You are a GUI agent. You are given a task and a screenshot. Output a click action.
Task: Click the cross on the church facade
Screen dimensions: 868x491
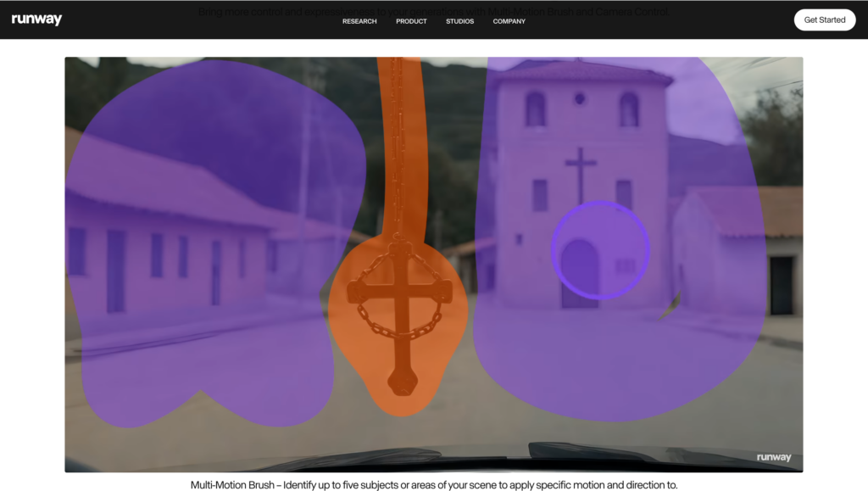581,174
